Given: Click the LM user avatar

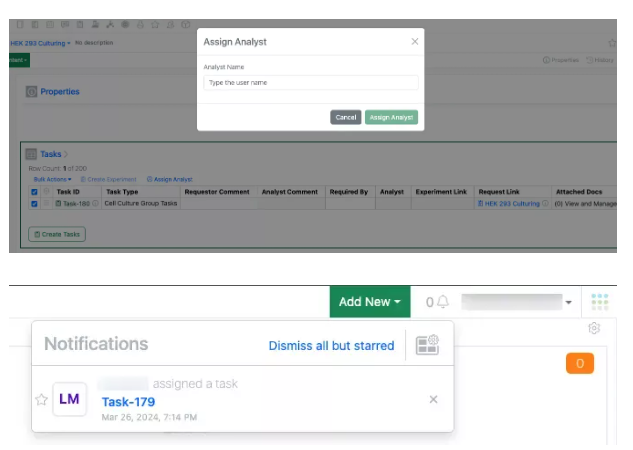Looking at the screenshot, I should pos(69,399).
